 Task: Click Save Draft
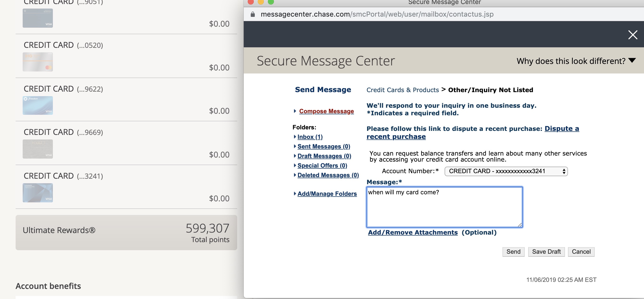click(x=546, y=251)
